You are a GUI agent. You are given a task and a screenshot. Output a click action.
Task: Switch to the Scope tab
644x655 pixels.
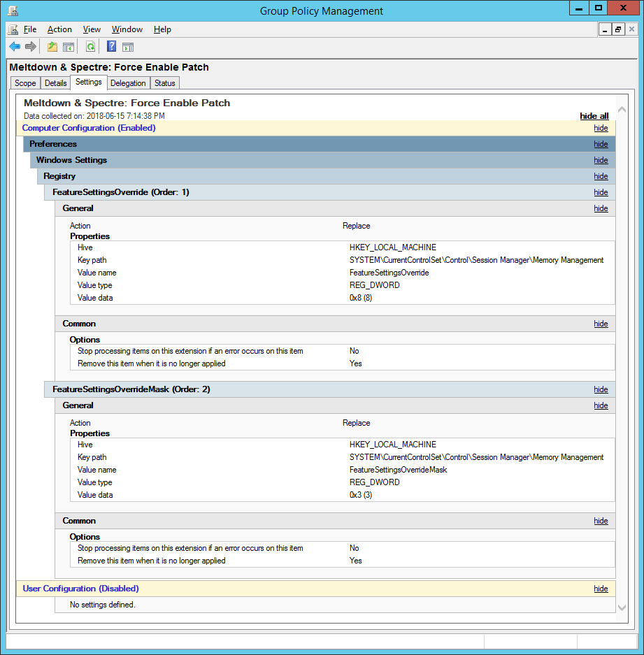click(25, 83)
